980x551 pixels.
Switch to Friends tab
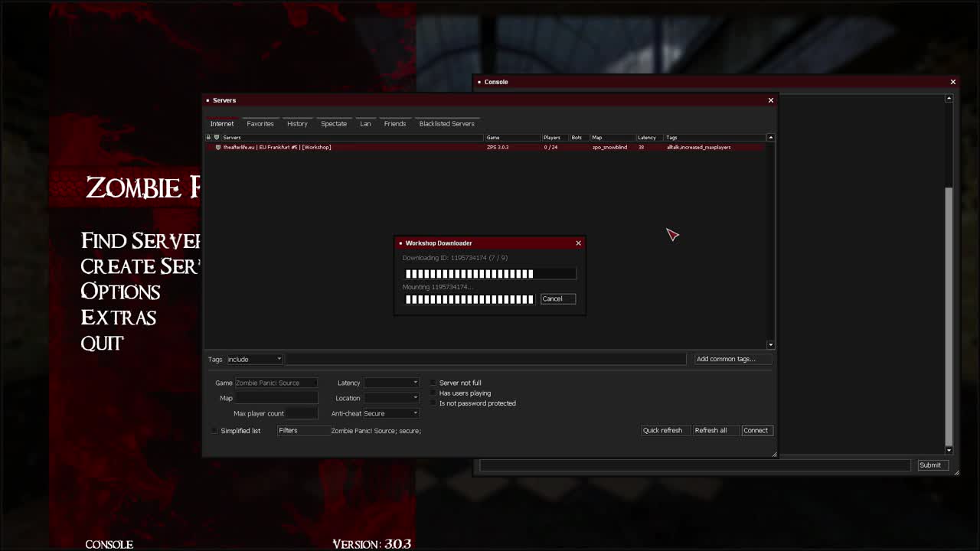pos(395,124)
